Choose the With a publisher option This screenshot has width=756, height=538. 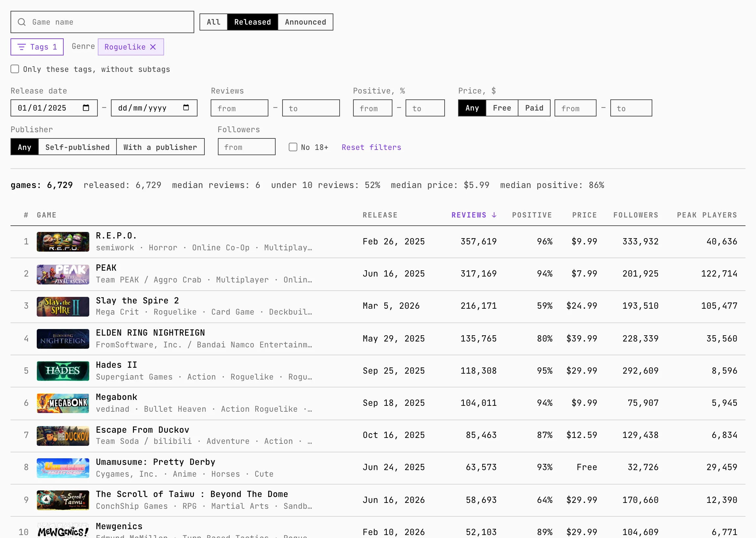(x=160, y=147)
